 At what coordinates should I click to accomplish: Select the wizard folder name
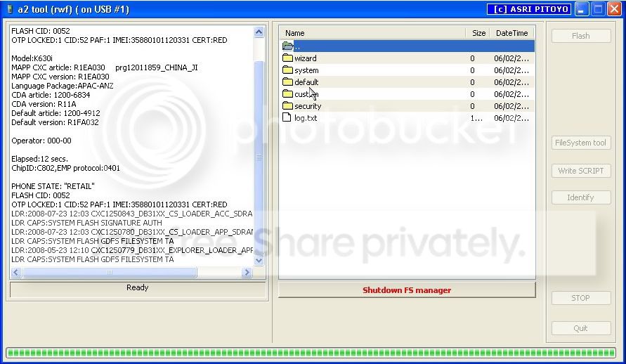306,58
